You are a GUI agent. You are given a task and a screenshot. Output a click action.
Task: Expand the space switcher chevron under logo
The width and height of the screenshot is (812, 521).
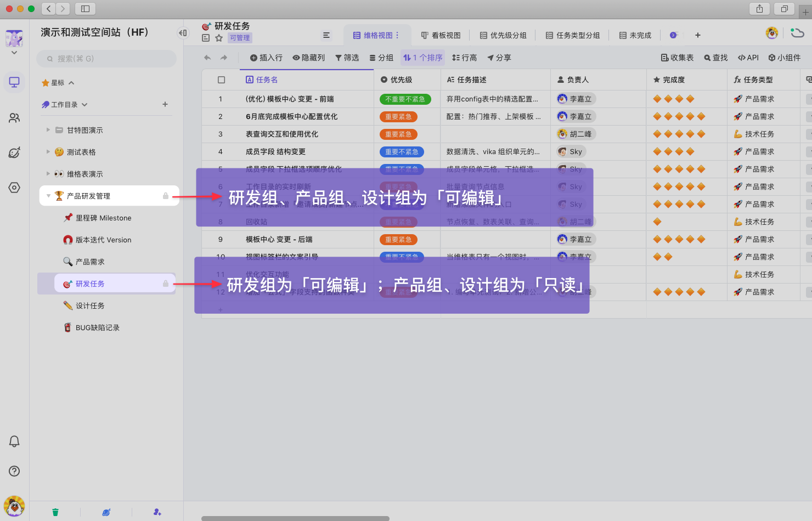coord(14,53)
